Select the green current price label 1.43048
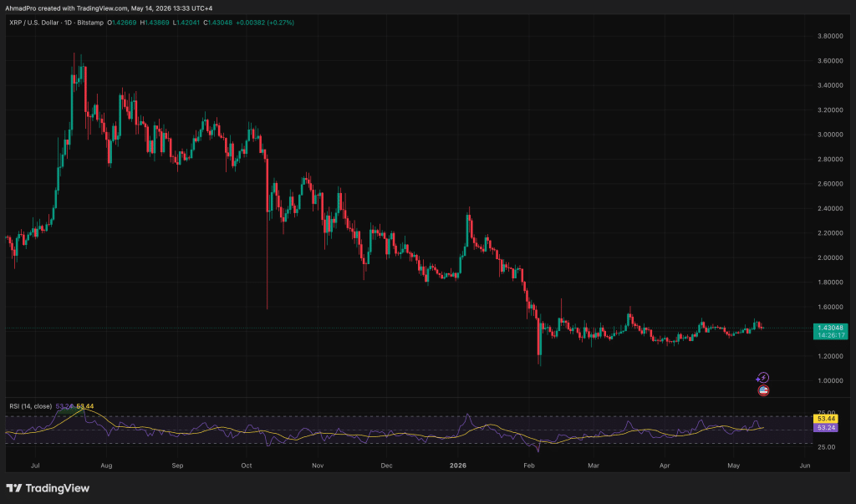Screen dimensions: 856x504 coord(830,332)
